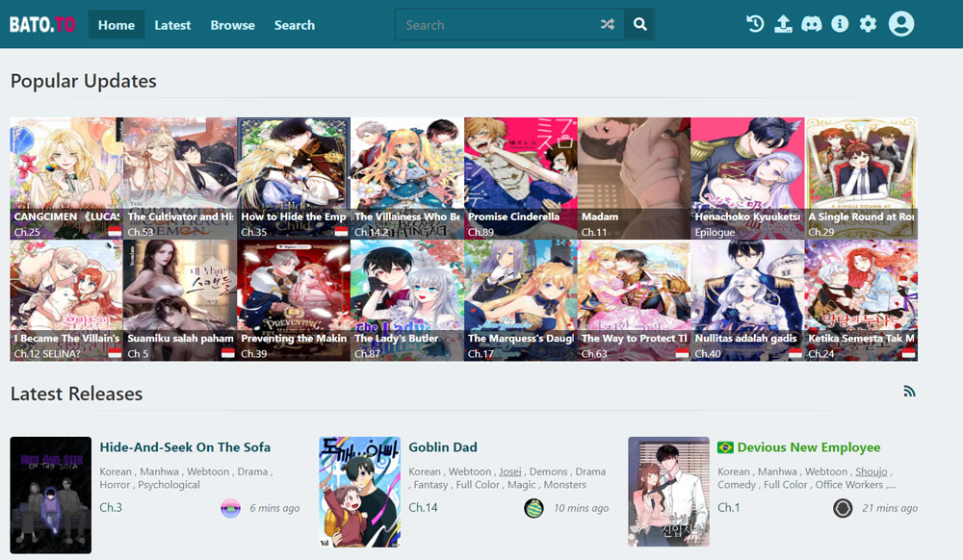963x560 pixels.
Task: Open Promise Cinderella cover
Action: (521, 178)
